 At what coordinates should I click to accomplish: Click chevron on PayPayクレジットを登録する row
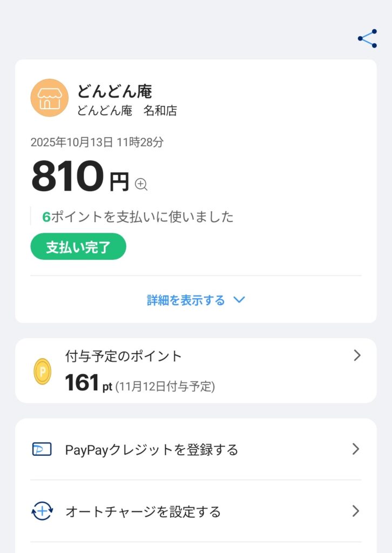click(355, 449)
